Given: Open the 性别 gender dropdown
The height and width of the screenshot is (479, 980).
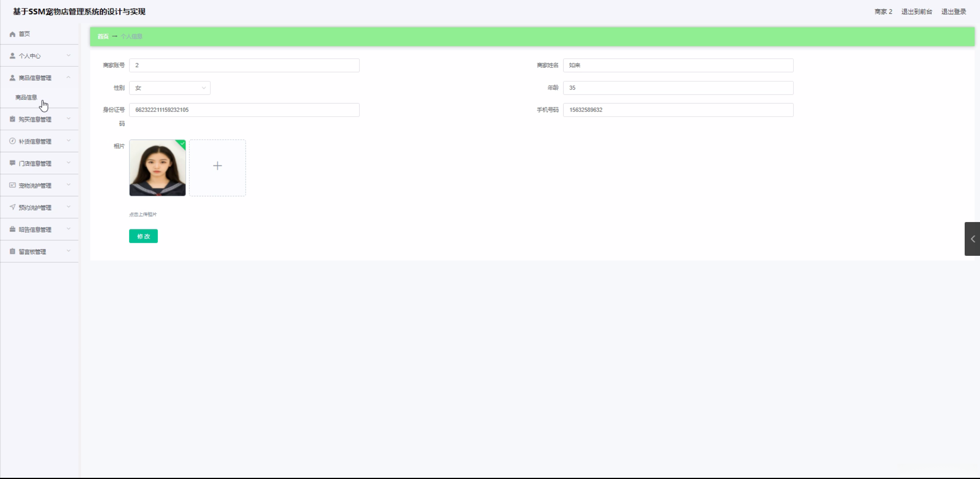Looking at the screenshot, I should 169,88.
